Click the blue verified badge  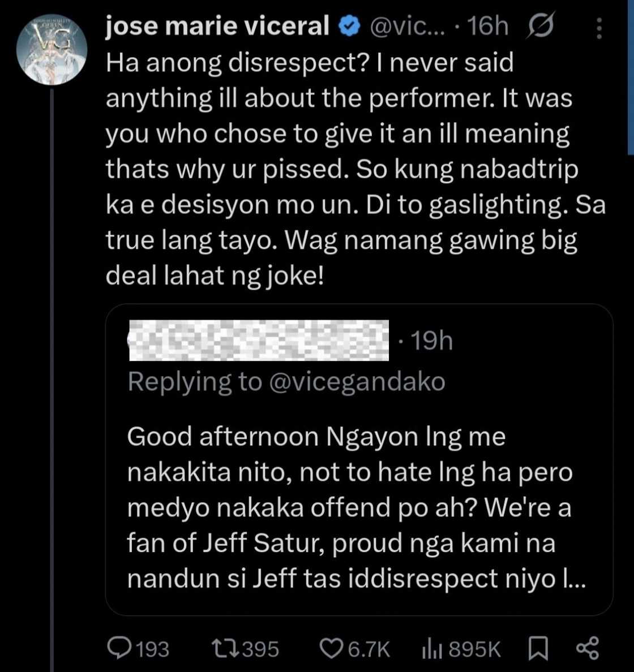click(349, 24)
